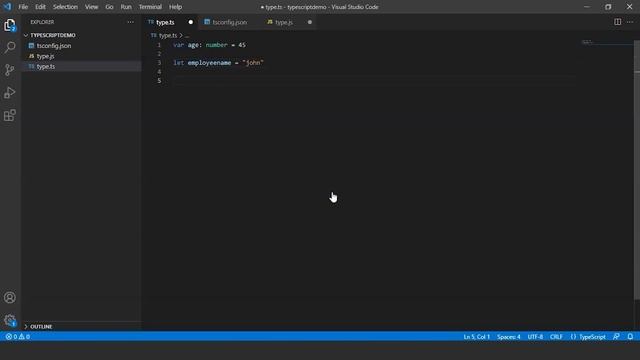
Task: Split the editor to the right
Action: pos(618,22)
